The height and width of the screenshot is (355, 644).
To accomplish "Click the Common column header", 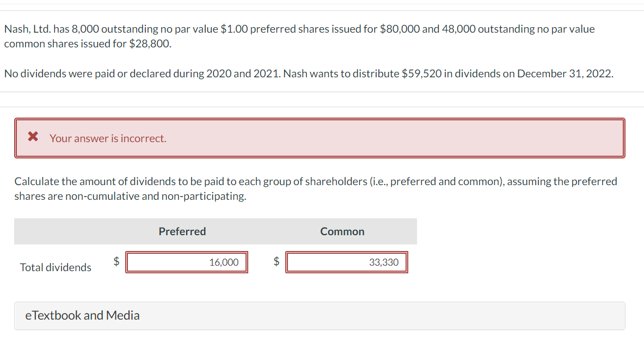I will pyautogui.click(x=342, y=231).
